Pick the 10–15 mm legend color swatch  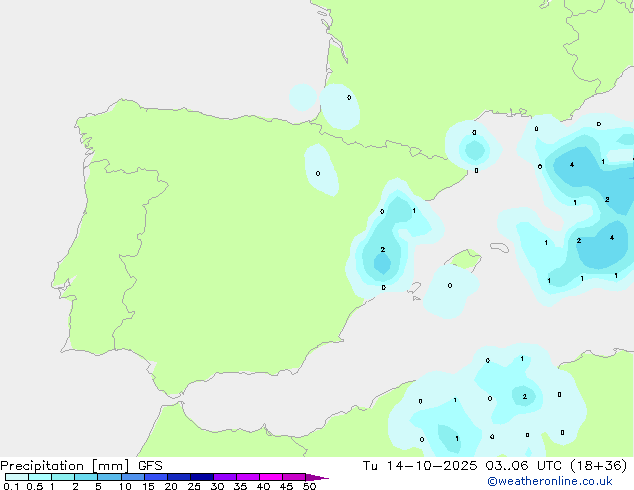click(x=133, y=477)
